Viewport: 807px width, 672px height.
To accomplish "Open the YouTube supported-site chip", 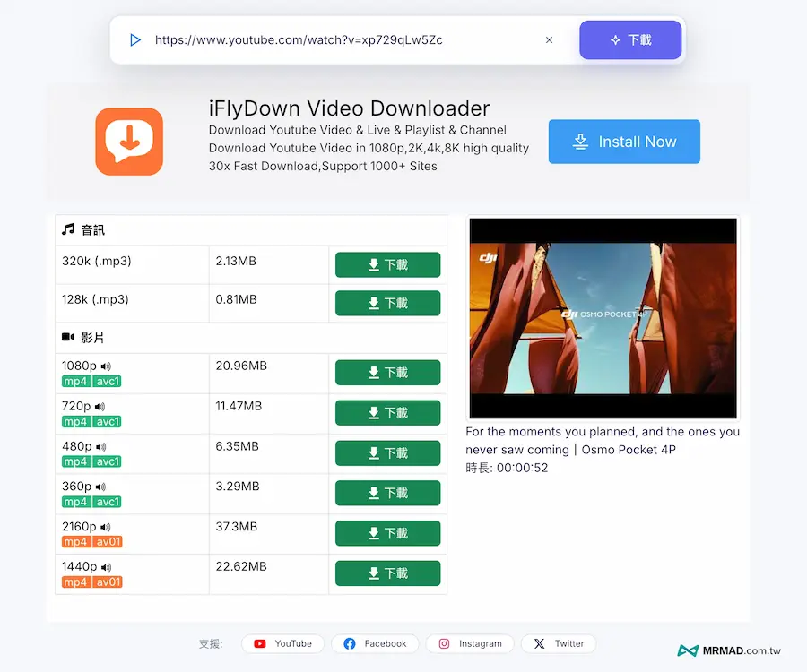I will tap(282, 643).
